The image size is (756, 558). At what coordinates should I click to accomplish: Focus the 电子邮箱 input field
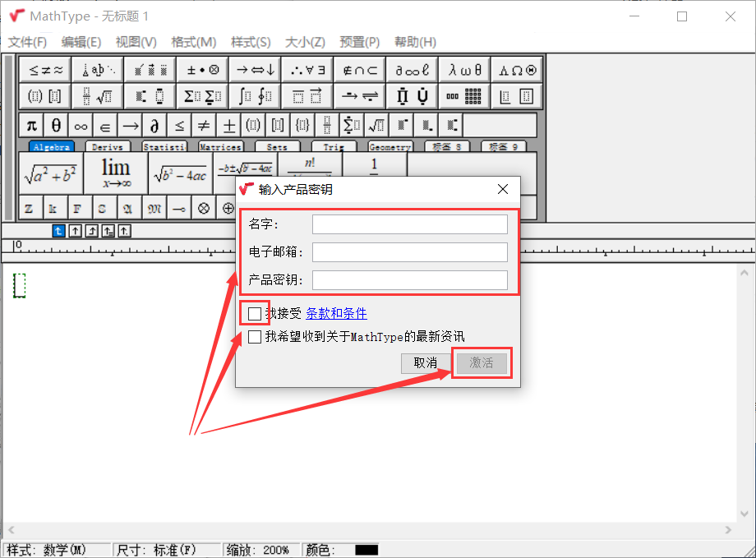point(410,251)
